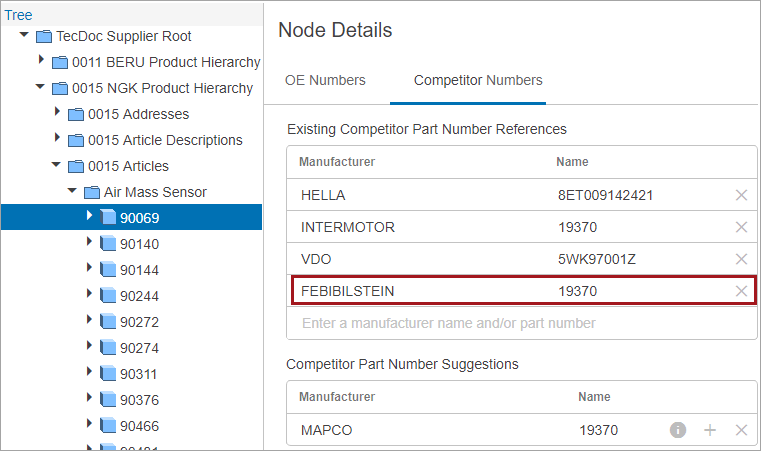Click MAPCO manufacturer cell
761x451 pixels.
pos(327,430)
